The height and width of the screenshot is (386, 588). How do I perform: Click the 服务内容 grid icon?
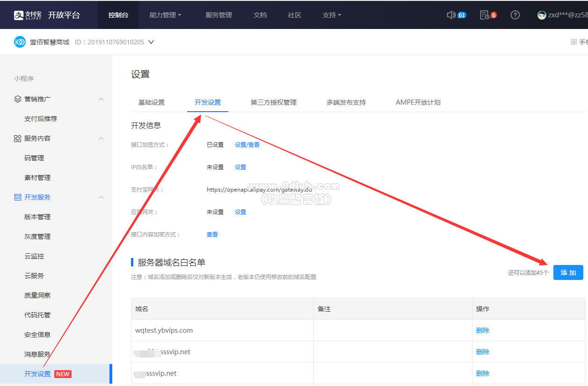(18, 138)
